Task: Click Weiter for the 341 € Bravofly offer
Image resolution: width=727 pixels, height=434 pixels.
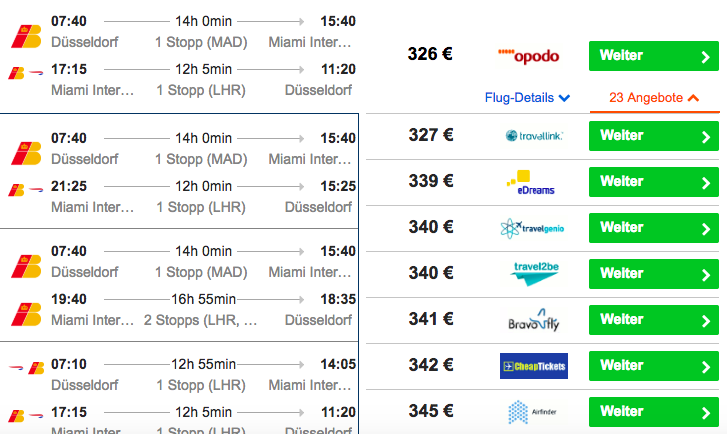Action: (654, 320)
